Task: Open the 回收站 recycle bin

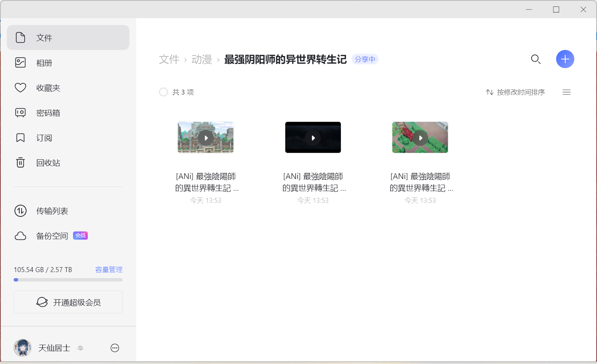Action: click(68, 162)
